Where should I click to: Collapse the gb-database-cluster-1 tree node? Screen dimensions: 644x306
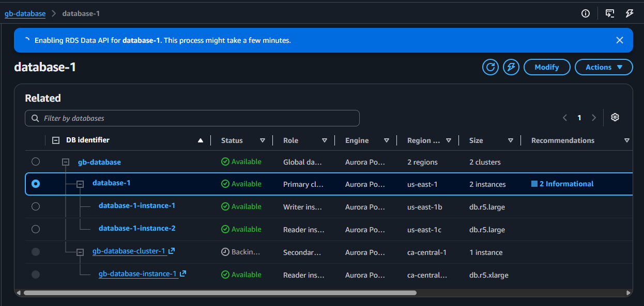[x=80, y=252]
